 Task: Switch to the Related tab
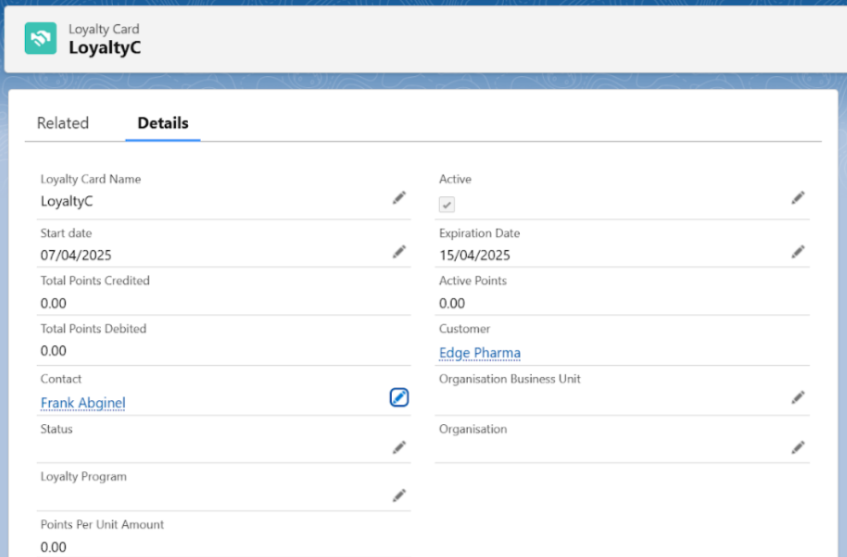pos(63,123)
